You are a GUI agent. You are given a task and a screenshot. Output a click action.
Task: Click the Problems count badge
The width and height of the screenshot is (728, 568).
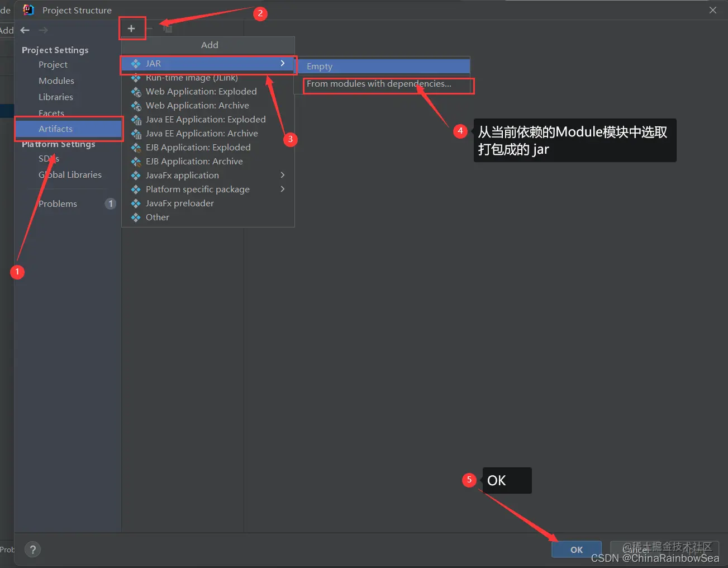(x=111, y=203)
